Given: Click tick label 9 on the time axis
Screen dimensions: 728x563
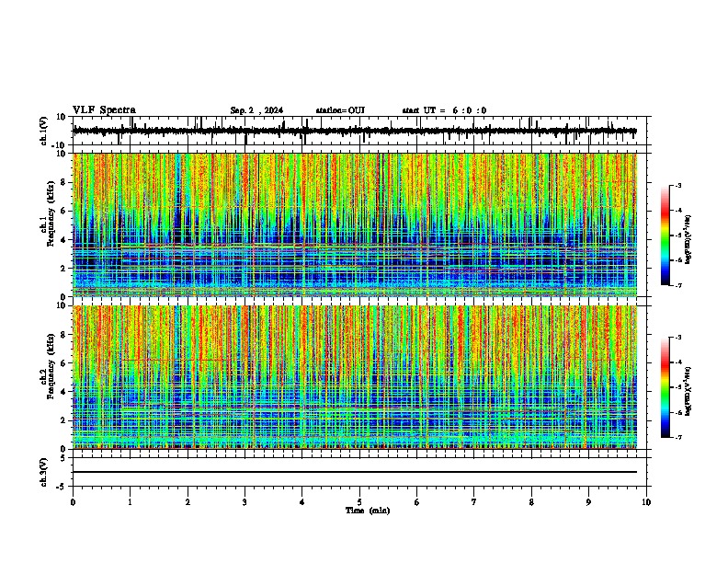Looking at the screenshot, I should [588, 502].
